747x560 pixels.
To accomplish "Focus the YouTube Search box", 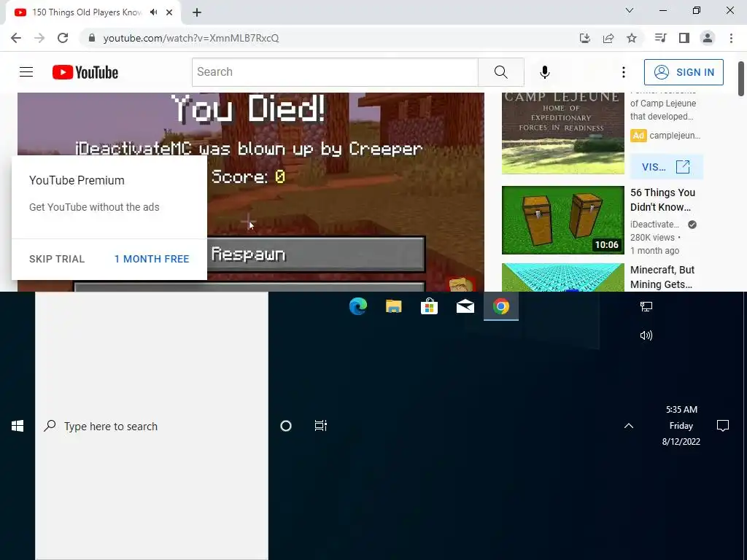I will pos(335,72).
